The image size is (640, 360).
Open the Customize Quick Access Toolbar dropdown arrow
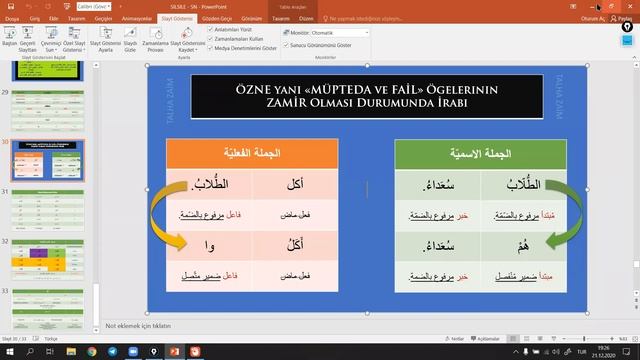[x=120, y=7]
